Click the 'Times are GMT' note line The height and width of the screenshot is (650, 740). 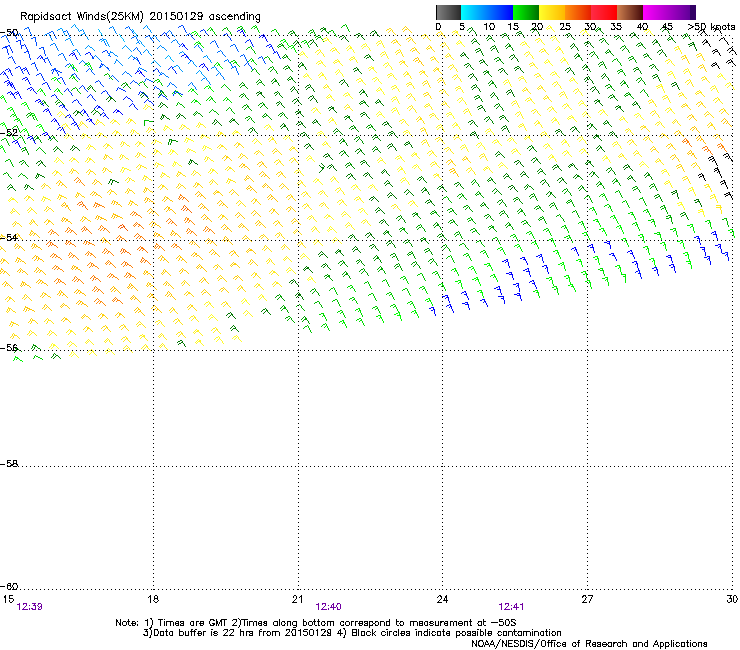(x=316, y=623)
